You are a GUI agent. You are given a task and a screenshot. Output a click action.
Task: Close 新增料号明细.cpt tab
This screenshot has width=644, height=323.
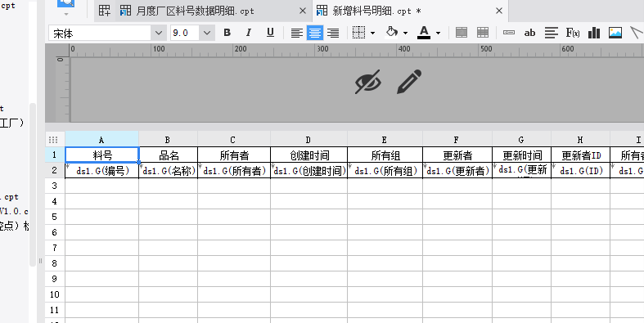coord(499,11)
